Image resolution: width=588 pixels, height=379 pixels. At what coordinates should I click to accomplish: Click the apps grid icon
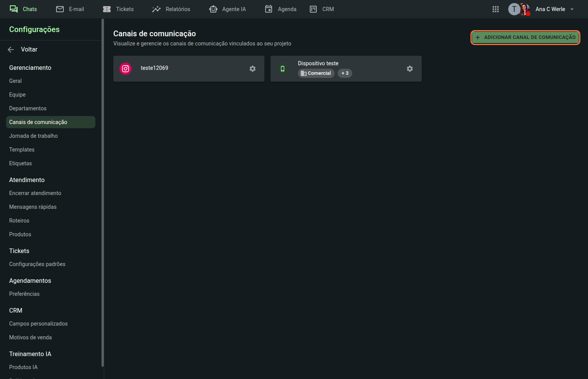pos(496,9)
